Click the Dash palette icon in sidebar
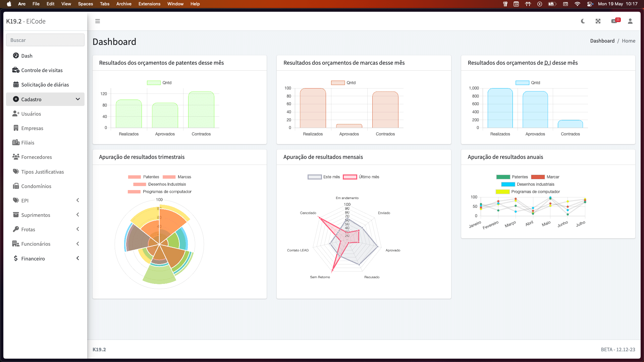This screenshot has width=644, height=362. pyautogui.click(x=16, y=56)
